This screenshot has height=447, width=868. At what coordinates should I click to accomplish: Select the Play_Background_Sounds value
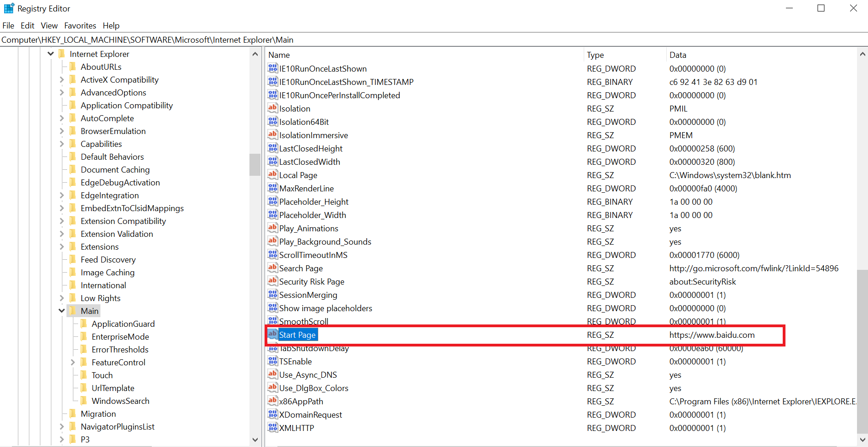325,241
